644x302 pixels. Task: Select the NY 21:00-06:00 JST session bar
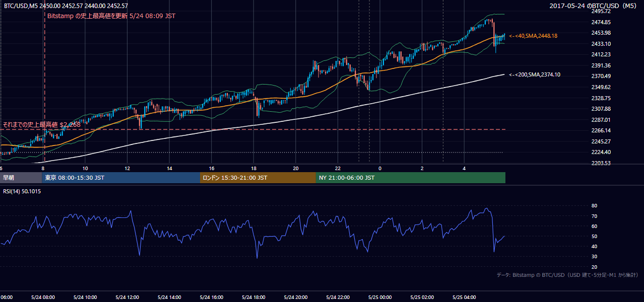pyautogui.click(x=411, y=178)
